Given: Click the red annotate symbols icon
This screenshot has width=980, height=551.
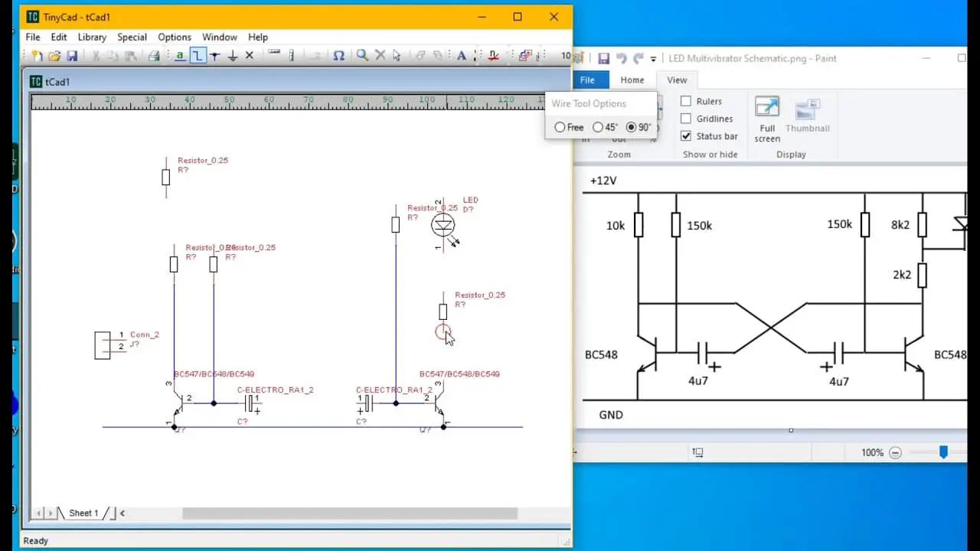Looking at the screenshot, I should [494, 55].
